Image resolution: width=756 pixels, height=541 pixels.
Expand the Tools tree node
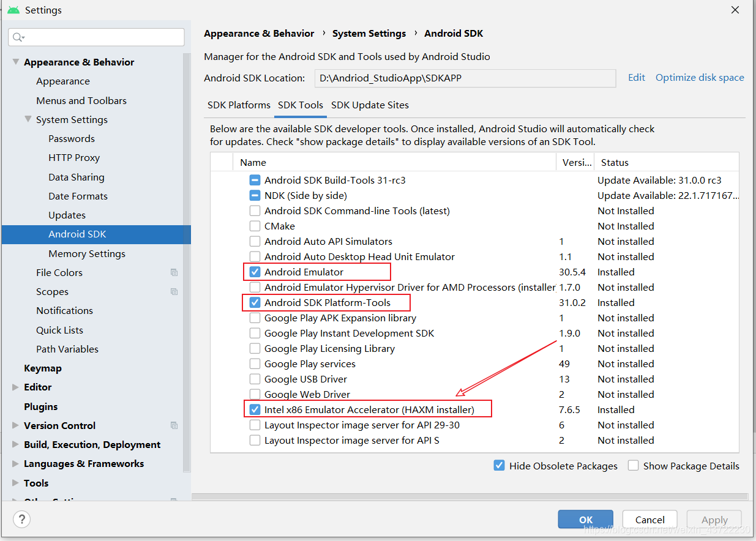pyautogui.click(x=15, y=483)
